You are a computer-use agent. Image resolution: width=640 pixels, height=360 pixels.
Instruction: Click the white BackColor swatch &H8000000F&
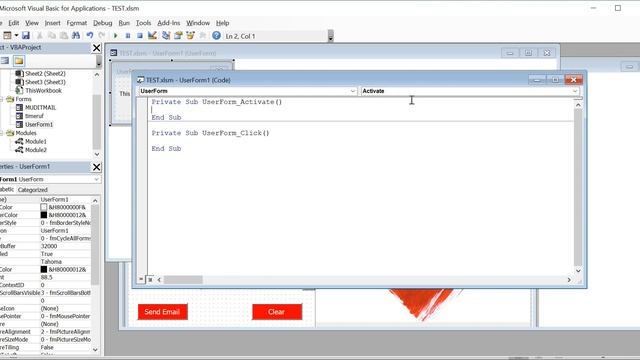click(x=44, y=207)
